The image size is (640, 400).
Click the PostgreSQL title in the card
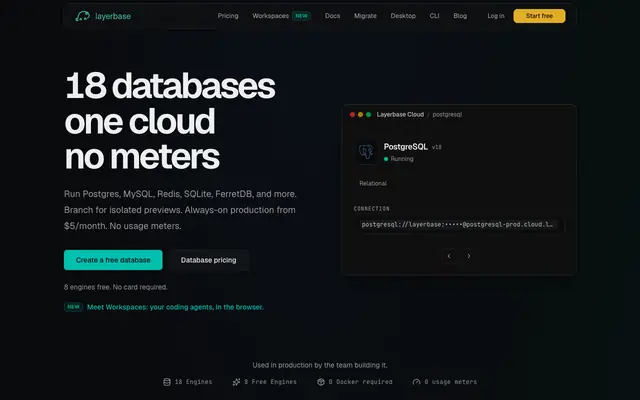(x=406, y=147)
